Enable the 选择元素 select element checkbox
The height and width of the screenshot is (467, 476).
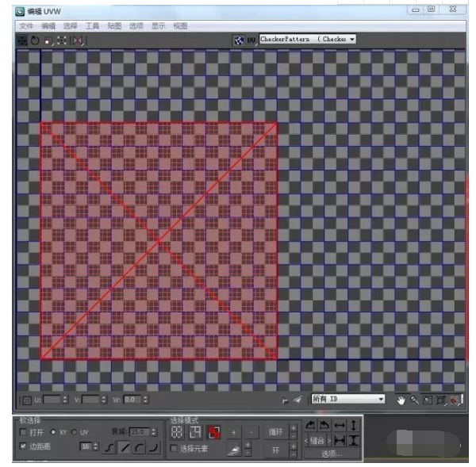coord(174,449)
